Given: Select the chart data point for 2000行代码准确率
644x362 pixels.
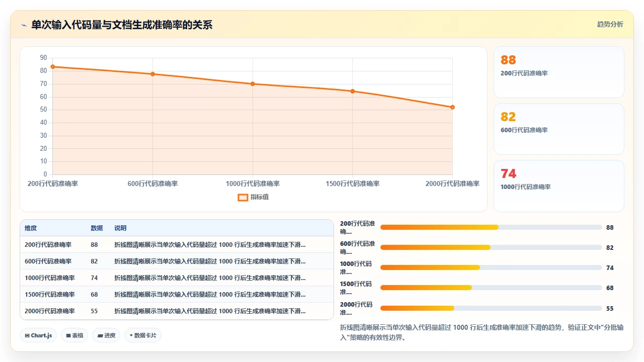Looking at the screenshot, I should (452, 107).
